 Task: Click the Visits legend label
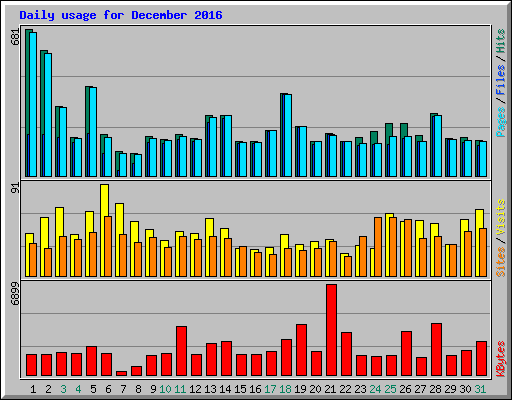coord(501,217)
